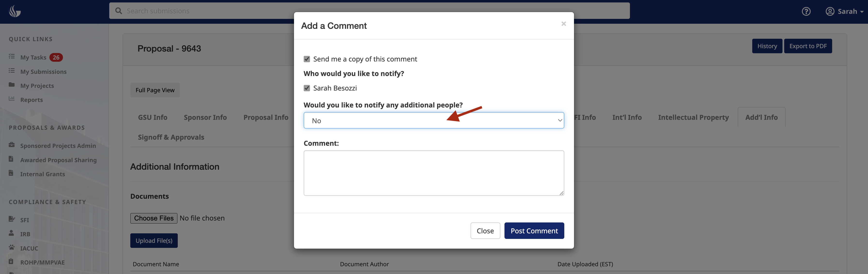Uncheck Send me a copy checkbox

click(307, 59)
